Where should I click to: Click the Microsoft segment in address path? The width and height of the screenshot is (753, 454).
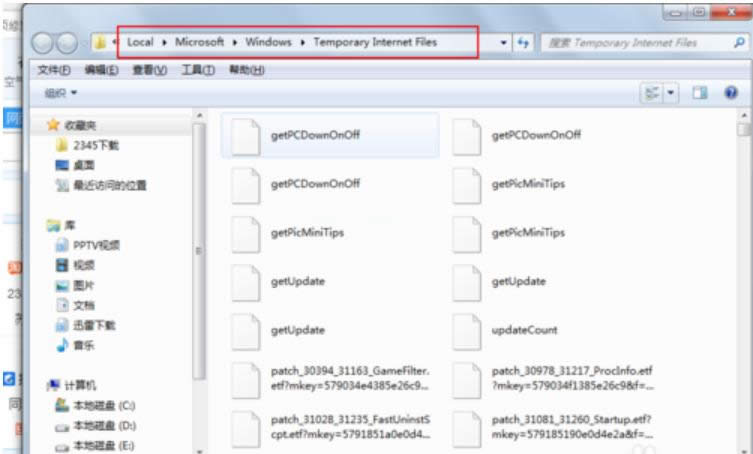[x=199, y=43]
